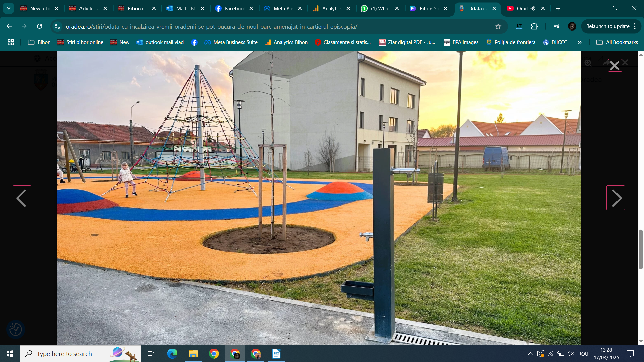Viewport: 644px width, 362px height.
Task: Show hidden system tray icons
Action: point(530,354)
